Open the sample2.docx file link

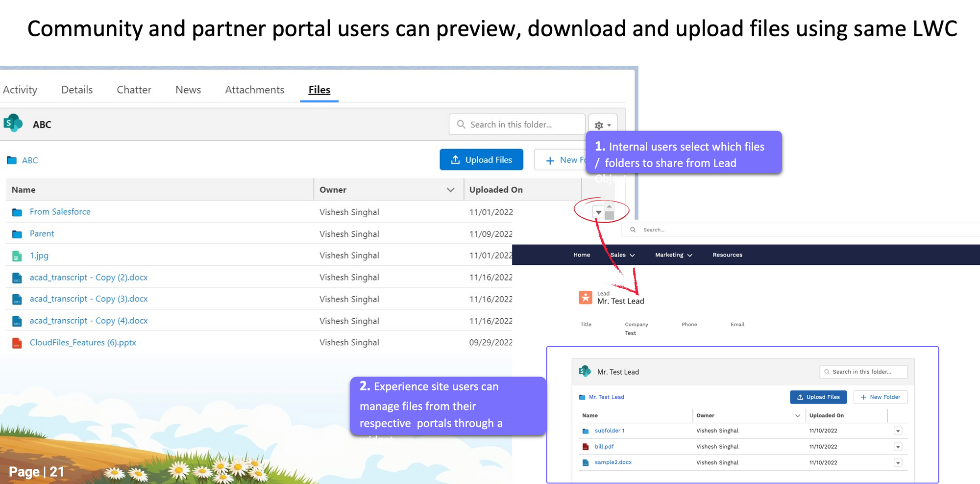point(613,462)
